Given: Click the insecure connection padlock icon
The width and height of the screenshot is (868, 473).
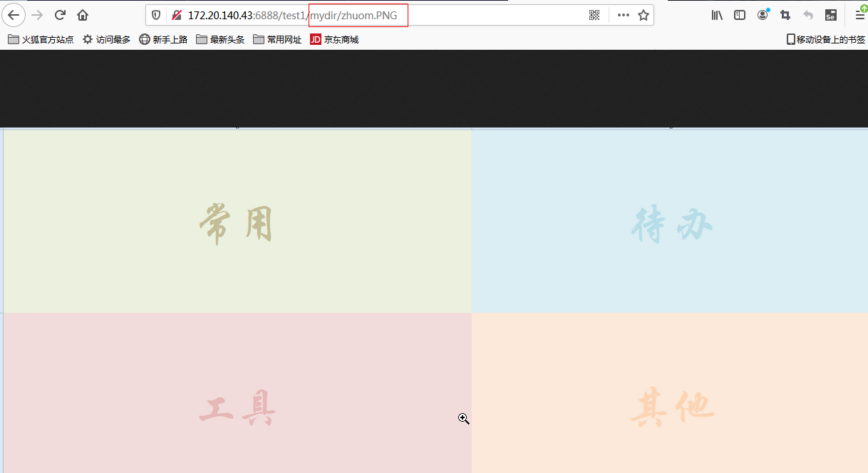Looking at the screenshot, I should pyautogui.click(x=176, y=15).
